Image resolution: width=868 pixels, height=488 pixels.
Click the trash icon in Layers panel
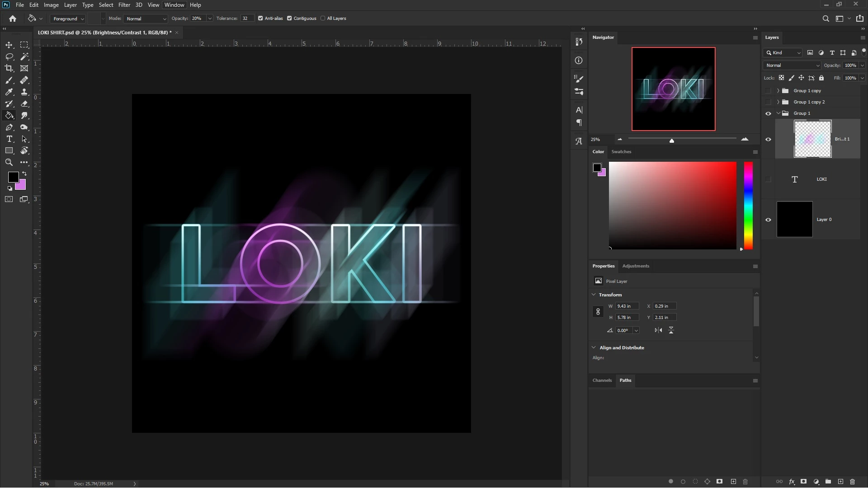(852, 482)
